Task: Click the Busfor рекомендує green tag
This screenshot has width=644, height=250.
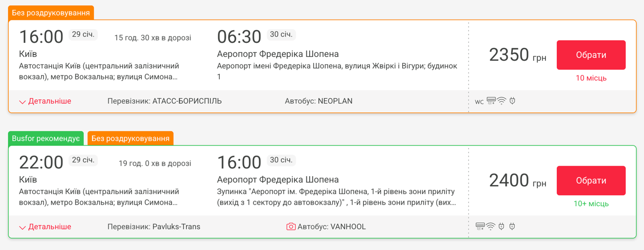Action: pos(46,138)
